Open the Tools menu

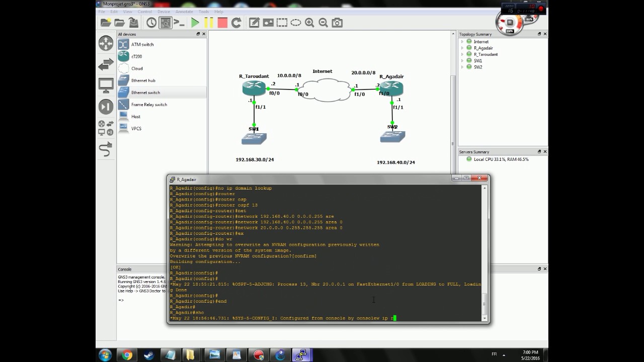(x=203, y=12)
